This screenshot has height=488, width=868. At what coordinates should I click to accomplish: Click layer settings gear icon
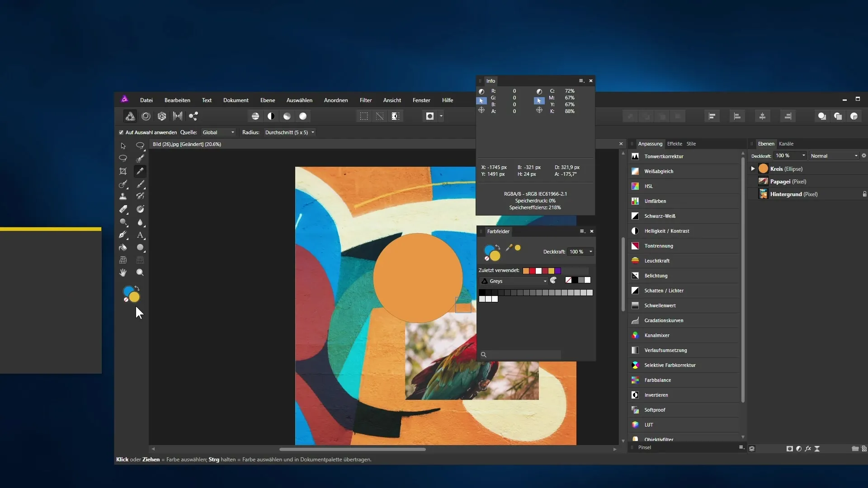tap(864, 155)
